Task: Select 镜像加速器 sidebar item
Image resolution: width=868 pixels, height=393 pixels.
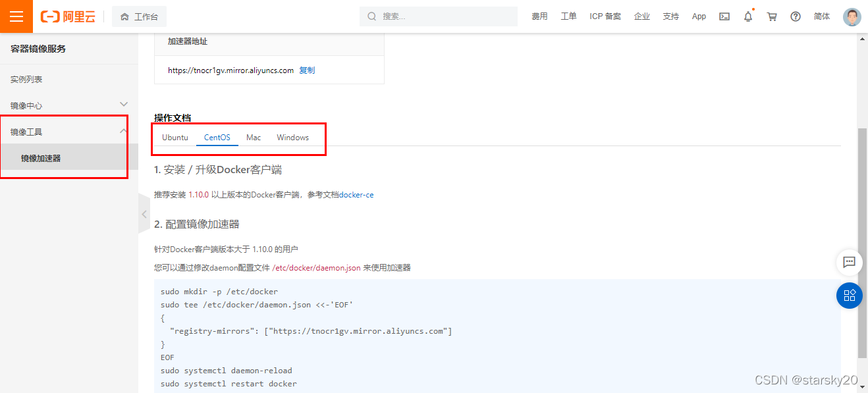Action: coord(69,158)
